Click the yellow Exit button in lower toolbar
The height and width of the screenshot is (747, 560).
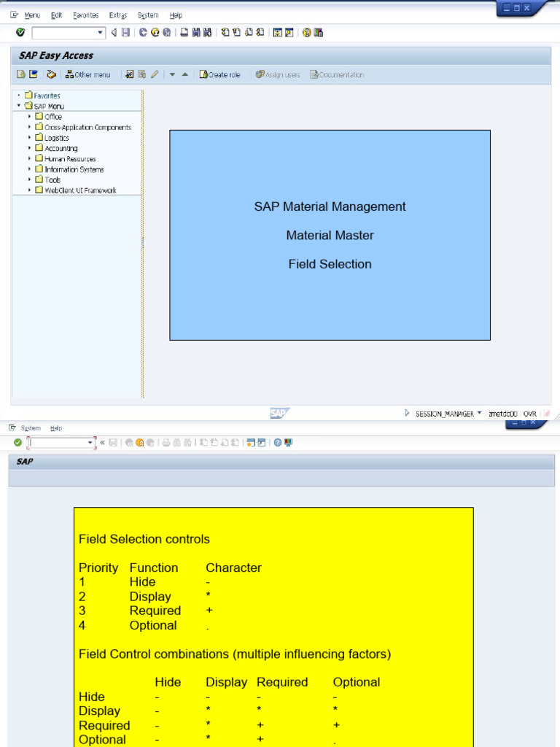[x=140, y=443]
